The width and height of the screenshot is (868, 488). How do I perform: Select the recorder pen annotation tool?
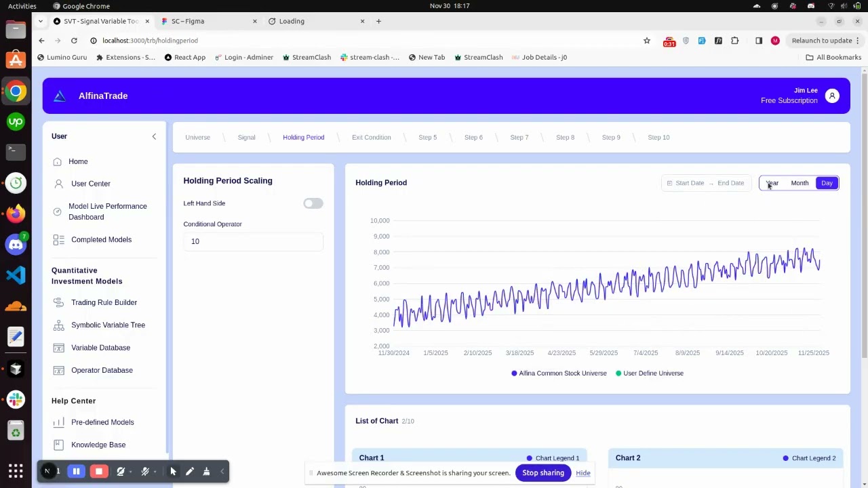pos(190,472)
